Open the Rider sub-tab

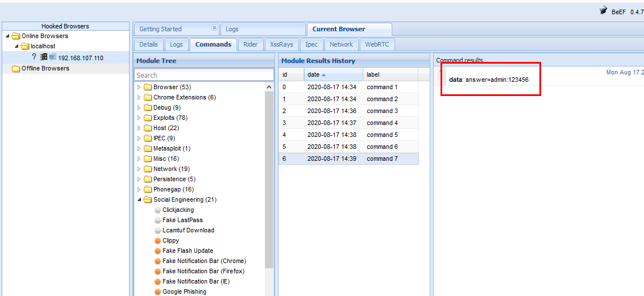click(x=251, y=44)
